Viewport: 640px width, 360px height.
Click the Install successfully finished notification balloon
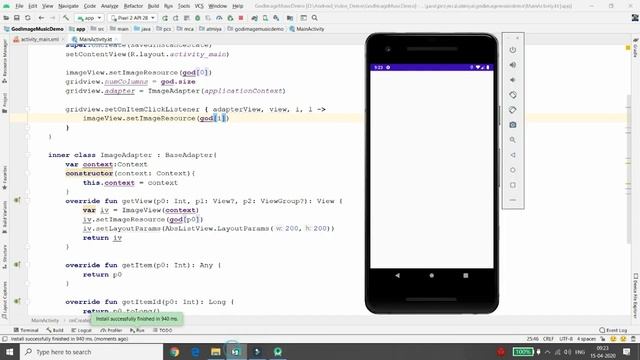point(137,318)
